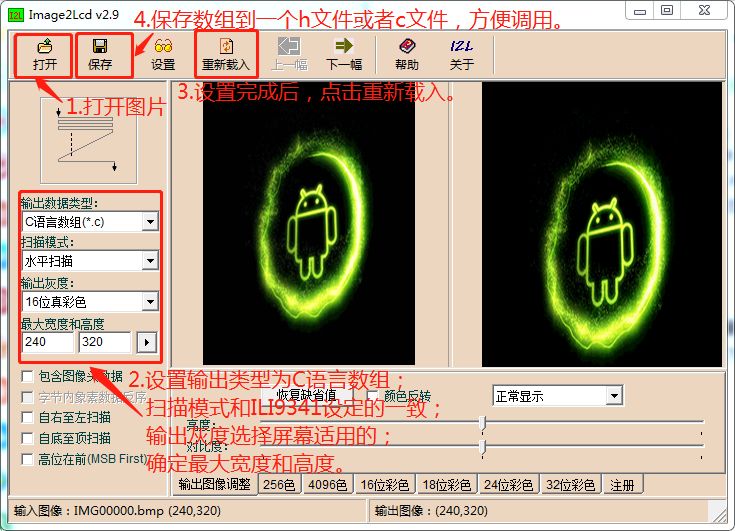Toggle 包含图像头数据 checkbox
The width and height of the screenshot is (735, 531).
tap(27, 376)
